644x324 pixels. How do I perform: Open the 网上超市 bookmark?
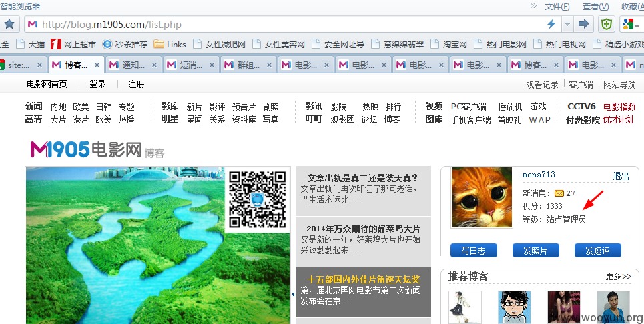(x=73, y=44)
